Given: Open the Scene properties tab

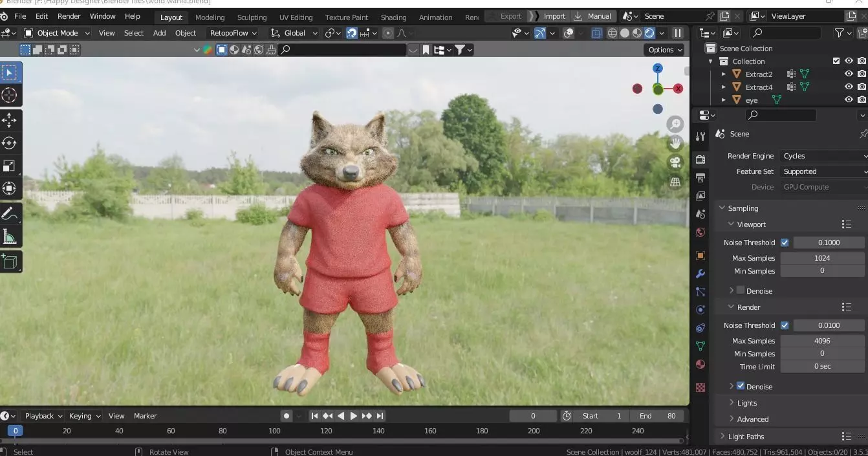Looking at the screenshot, I should pos(700,213).
